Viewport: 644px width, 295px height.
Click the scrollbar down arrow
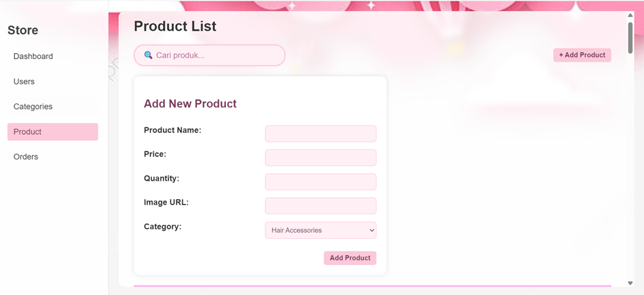630,283
